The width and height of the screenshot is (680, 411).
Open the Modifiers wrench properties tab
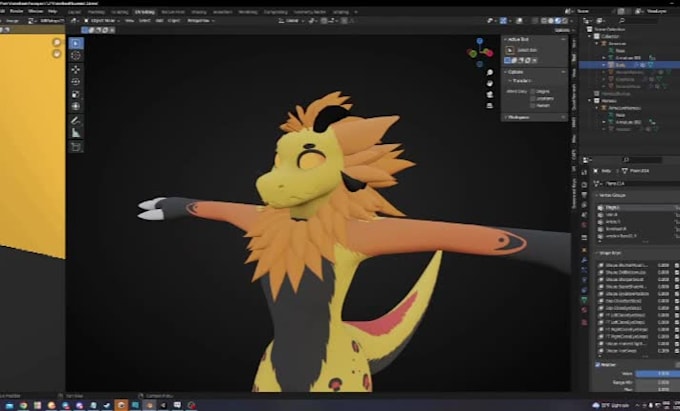click(x=584, y=259)
